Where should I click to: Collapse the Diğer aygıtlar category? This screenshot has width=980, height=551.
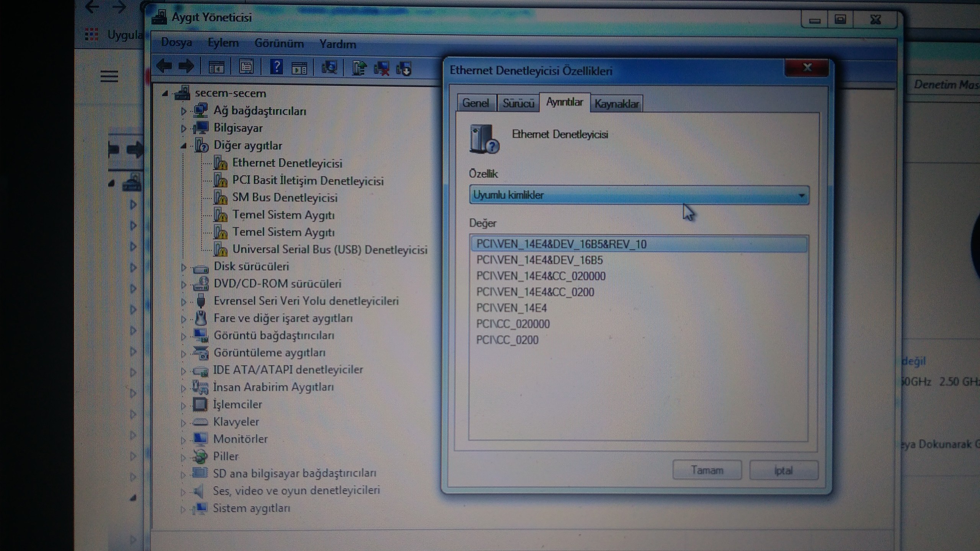point(183,146)
